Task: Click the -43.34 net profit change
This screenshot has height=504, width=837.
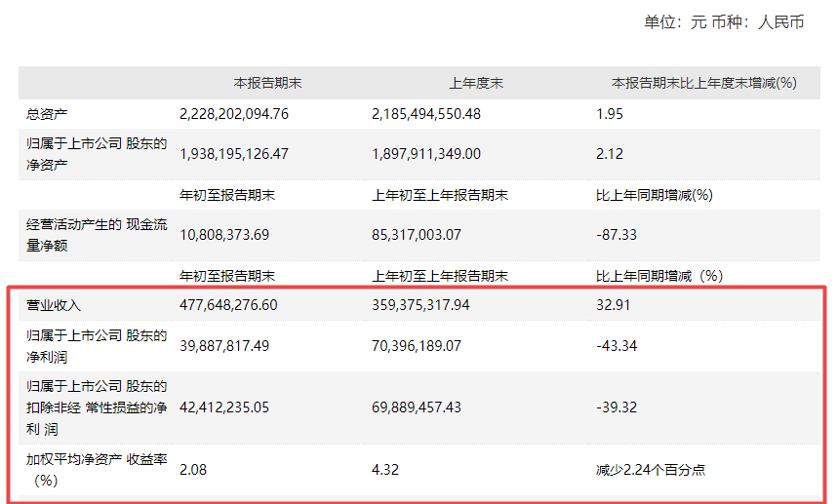Action: pyautogui.click(x=617, y=346)
